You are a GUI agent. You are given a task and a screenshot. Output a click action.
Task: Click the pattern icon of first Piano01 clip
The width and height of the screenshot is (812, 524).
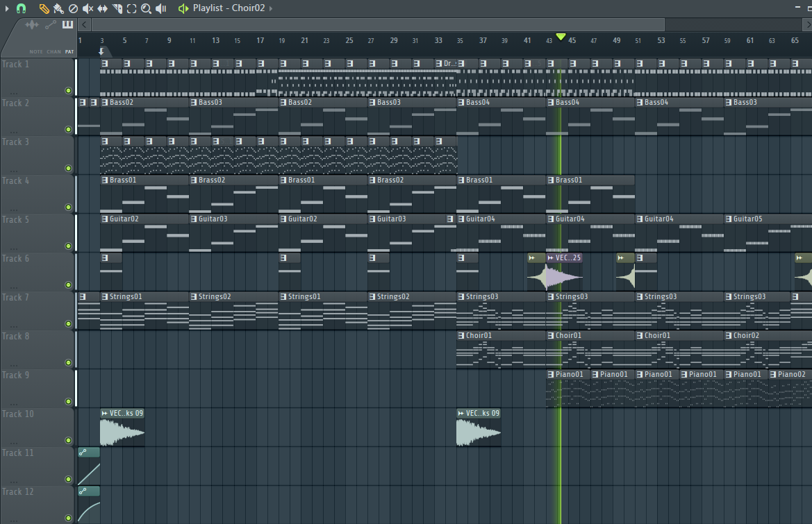click(x=551, y=375)
